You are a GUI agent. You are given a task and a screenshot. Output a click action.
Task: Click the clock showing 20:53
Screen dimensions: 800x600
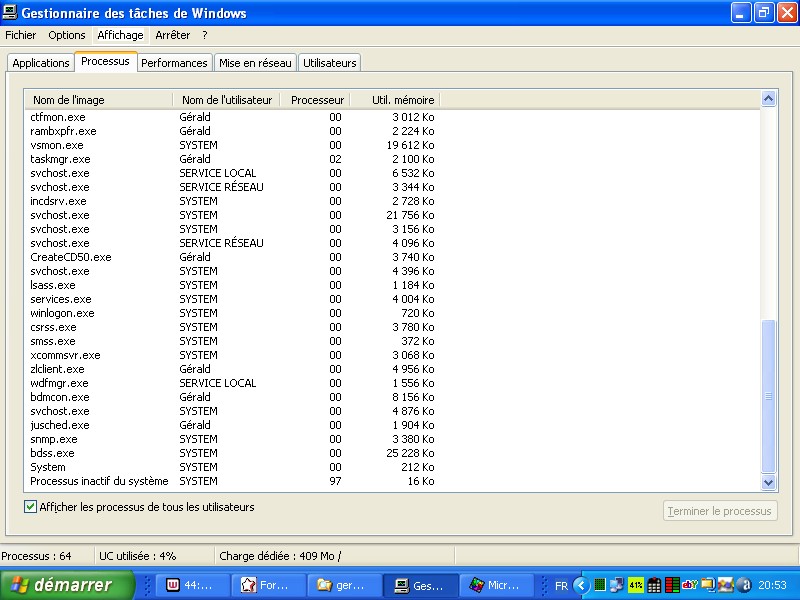[x=772, y=585]
